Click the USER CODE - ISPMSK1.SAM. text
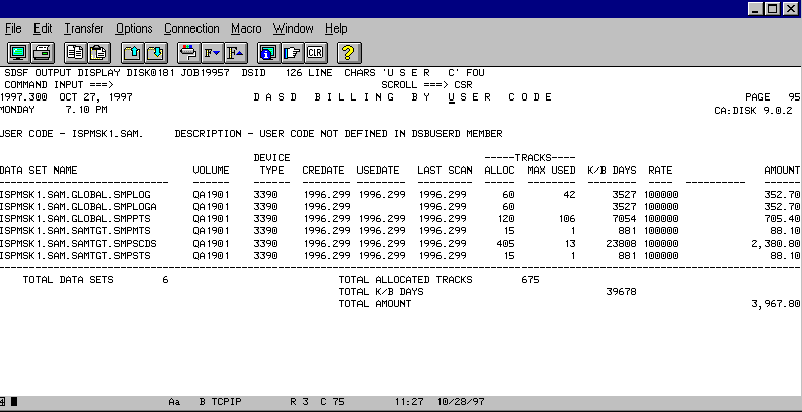 72,134
